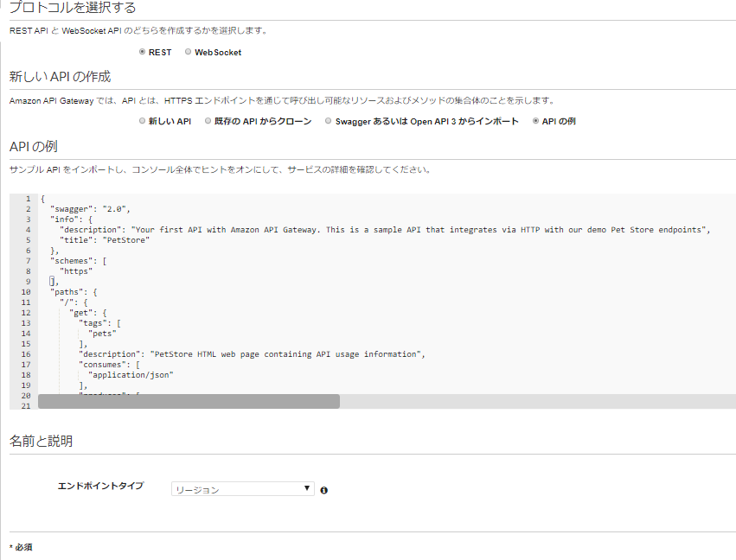The height and width of the screenshot is (560, 736).
Task: Open the エンドポイントタイプ dropdown showing リージョン
Action: pos(243,489)
